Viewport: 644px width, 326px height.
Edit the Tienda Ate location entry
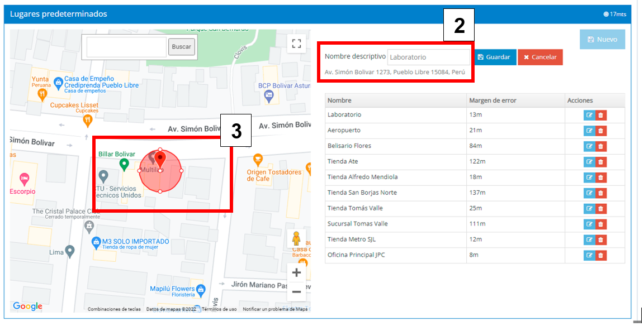(x=589, y=162)
